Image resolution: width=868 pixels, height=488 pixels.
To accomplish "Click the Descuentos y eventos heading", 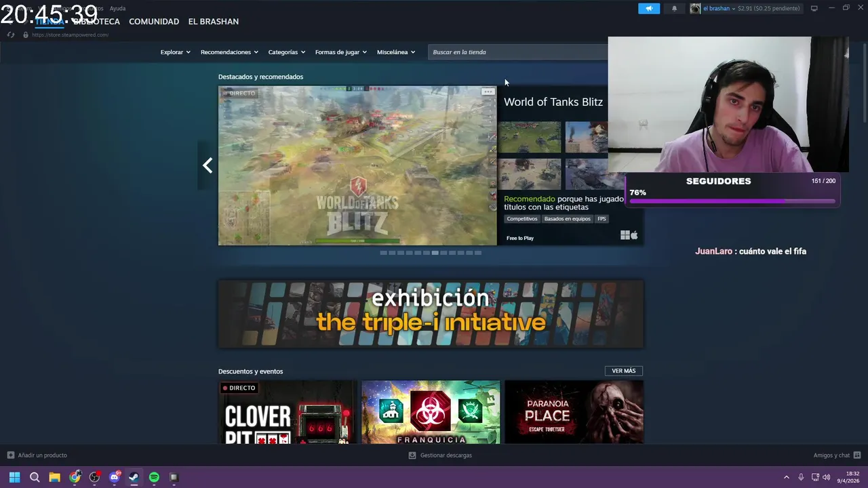I will tap(250, 371).
